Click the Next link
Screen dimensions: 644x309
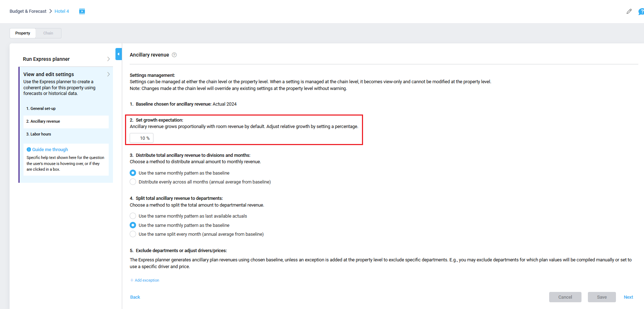point(628,297)
